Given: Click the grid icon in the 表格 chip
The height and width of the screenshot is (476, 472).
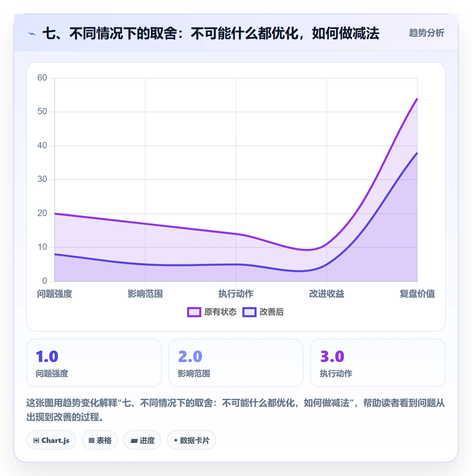Looking at the screenshot, I should click(91, 440).
